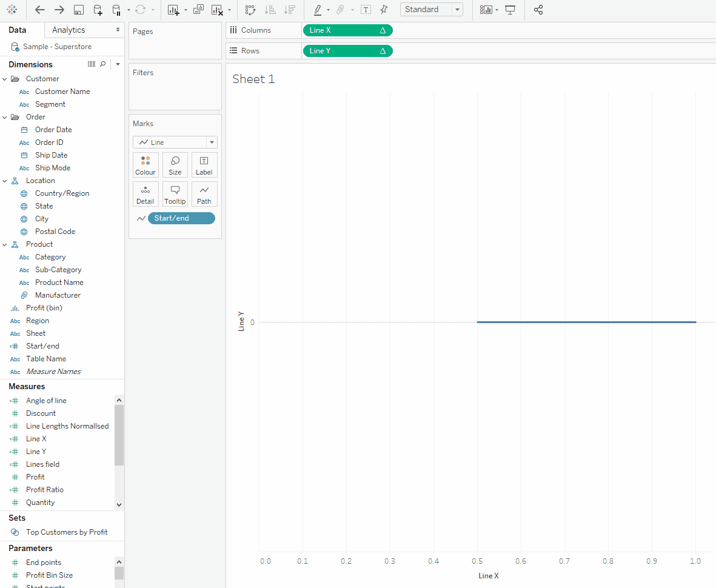716x588 pixels.
Task: Toggle Show mark labels button
Action: (366, 10)
